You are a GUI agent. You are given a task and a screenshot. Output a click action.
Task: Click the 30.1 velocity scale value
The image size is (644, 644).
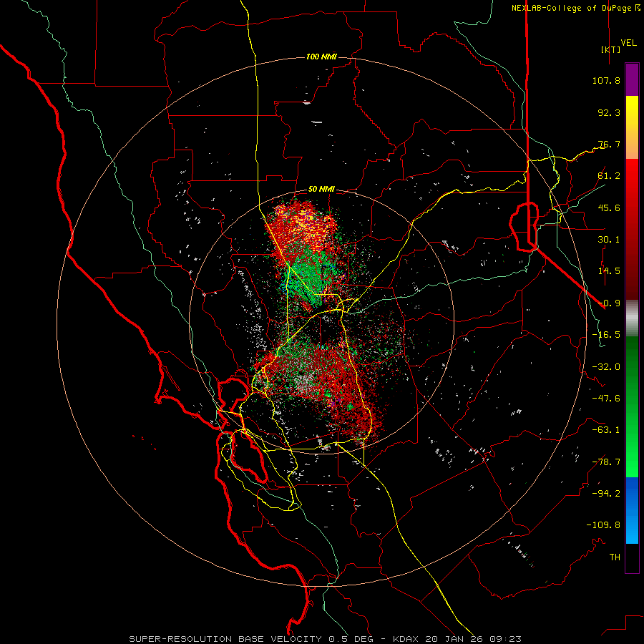609,240
